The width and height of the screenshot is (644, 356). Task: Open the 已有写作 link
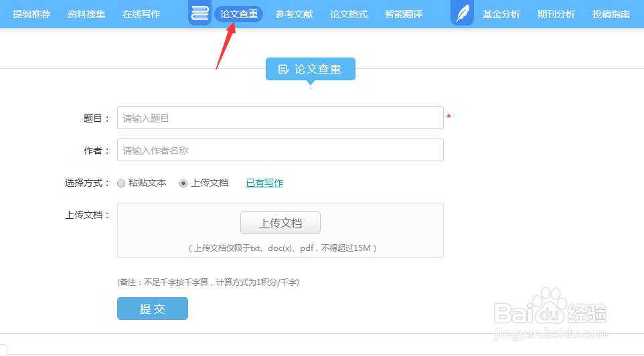tap(264, 183)
